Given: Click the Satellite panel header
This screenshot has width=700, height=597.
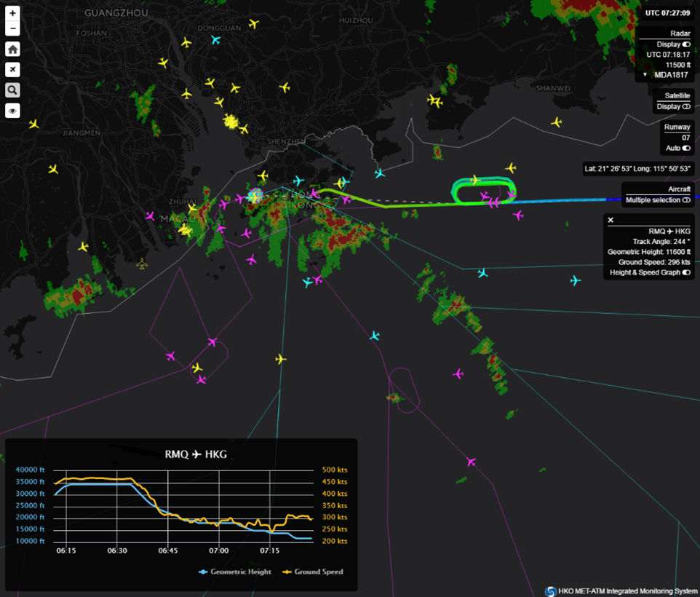Looking at the screenshot, I should pyautogui.click(x=677, y=95).
